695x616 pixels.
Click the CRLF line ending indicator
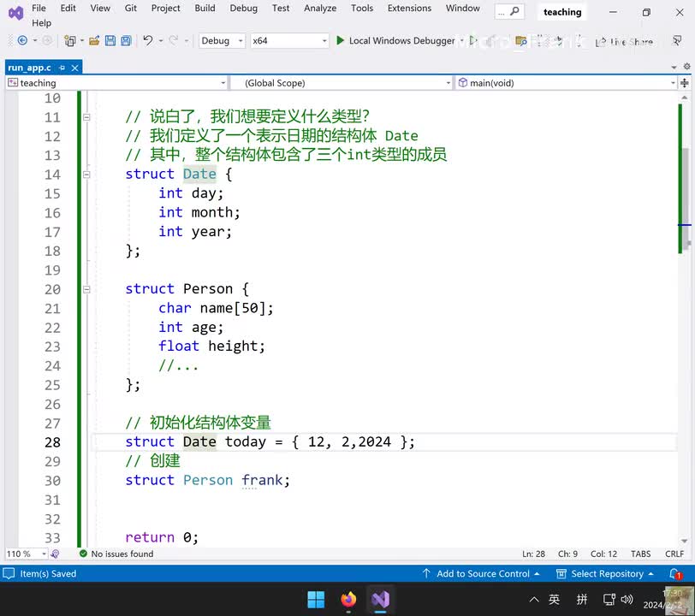click(674, 554)
